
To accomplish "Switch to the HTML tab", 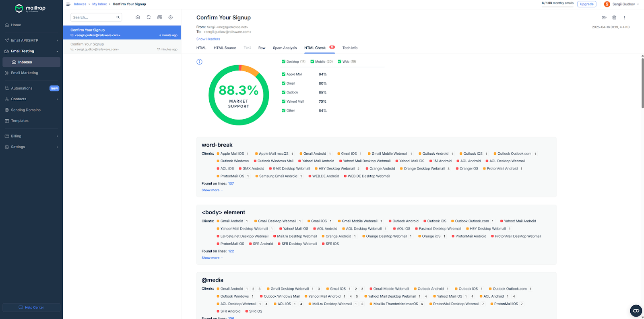I will click(201, 48).
